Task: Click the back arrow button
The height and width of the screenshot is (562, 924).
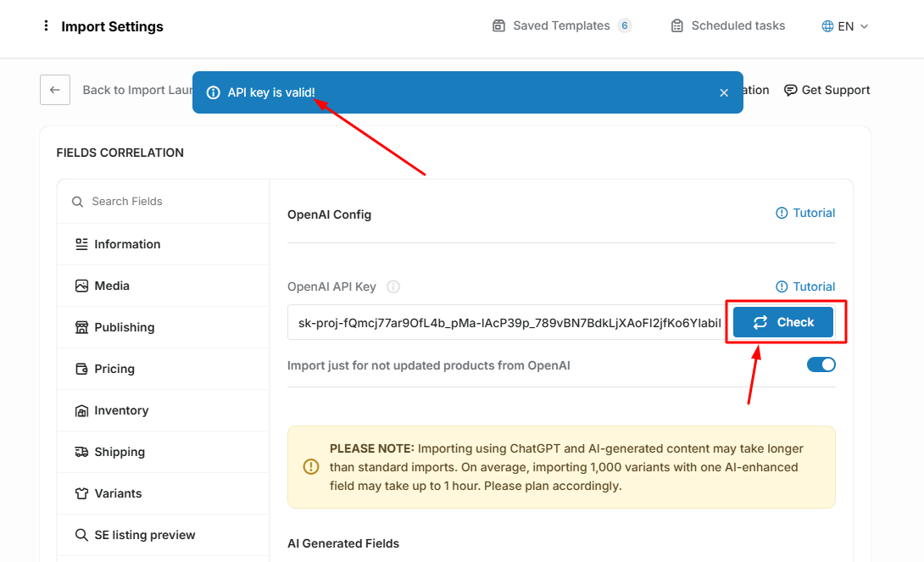Action: [x=55, y=90]
